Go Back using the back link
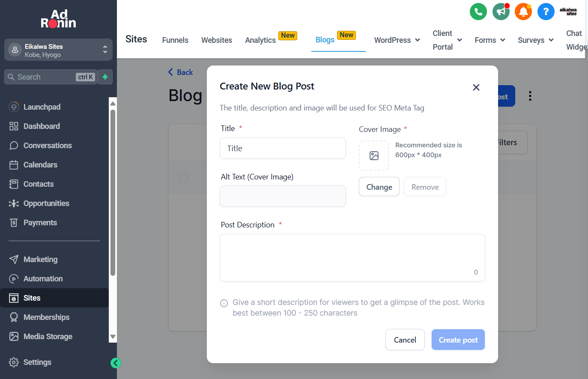Image resolution: width=588 pixels, height=379 pixels. coord(180,72)
